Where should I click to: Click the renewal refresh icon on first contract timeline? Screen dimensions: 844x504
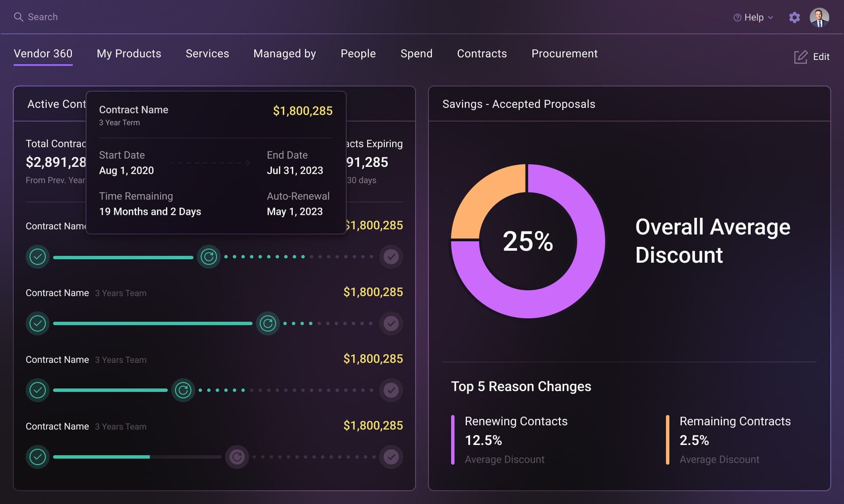(209, 257)
